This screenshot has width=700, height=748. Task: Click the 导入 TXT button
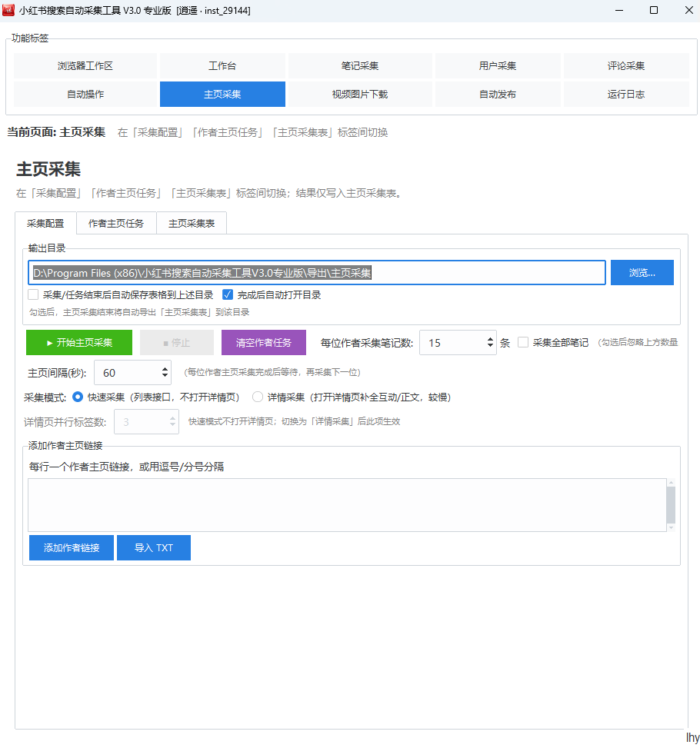click(154, 547)
